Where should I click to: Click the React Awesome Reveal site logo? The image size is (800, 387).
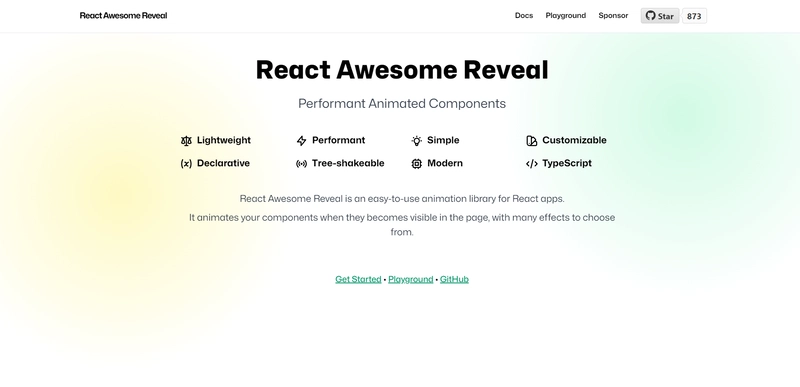tap(123, 15)
